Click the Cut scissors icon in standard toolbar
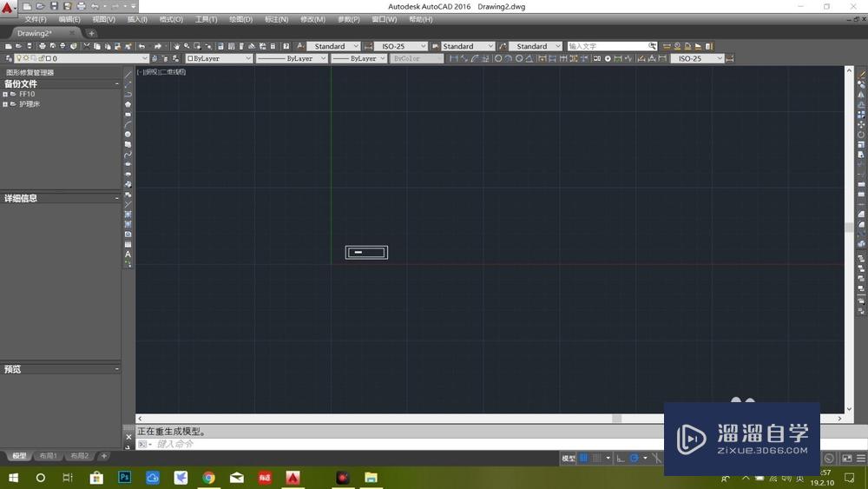This screenshot has width=868, height=489. 86,46
